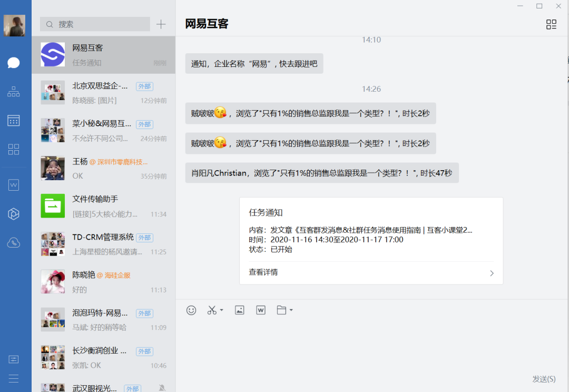Maximize the chat window
This screenshot has width=569, height=392.
pyautogui.click(x=539, y=6)
